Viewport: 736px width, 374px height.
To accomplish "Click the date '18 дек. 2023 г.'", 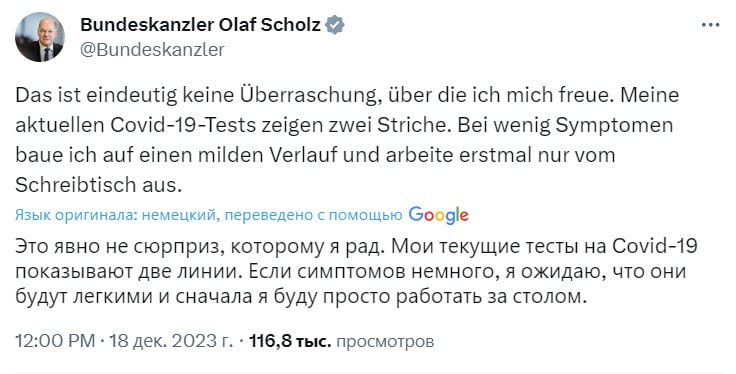I will [x=171, y=341].
